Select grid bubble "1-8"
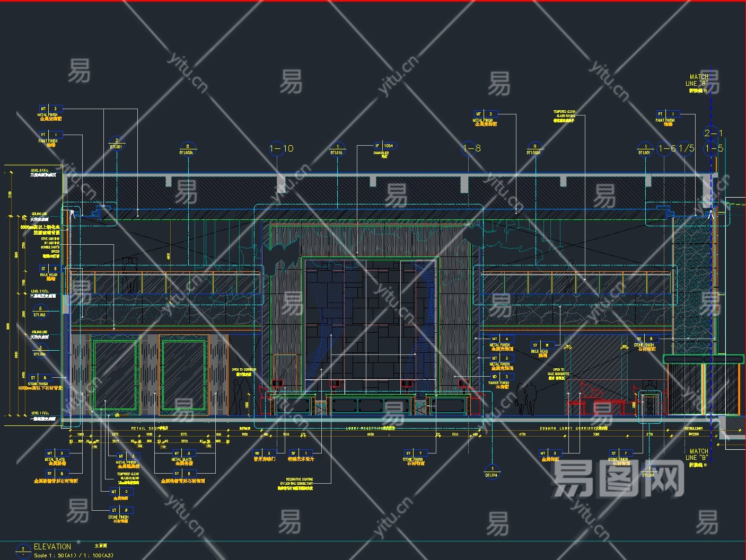The image size is (746, 560). [x=471, y=148]
